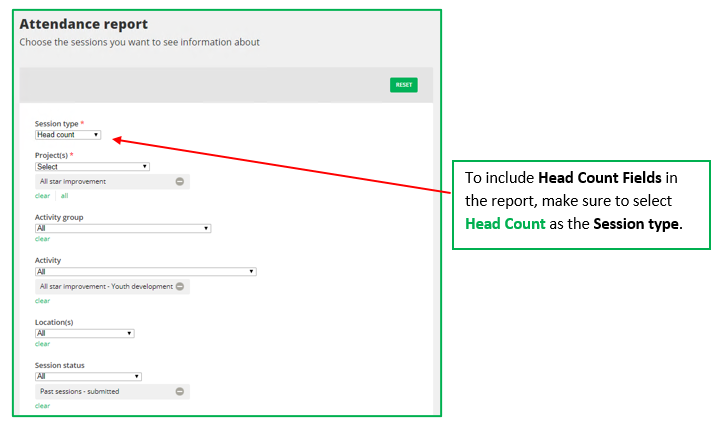Image resolution: width=723 pixels, height=423 pixels.
Task: Open the Session status dropdown
Action: coord(88,376)
